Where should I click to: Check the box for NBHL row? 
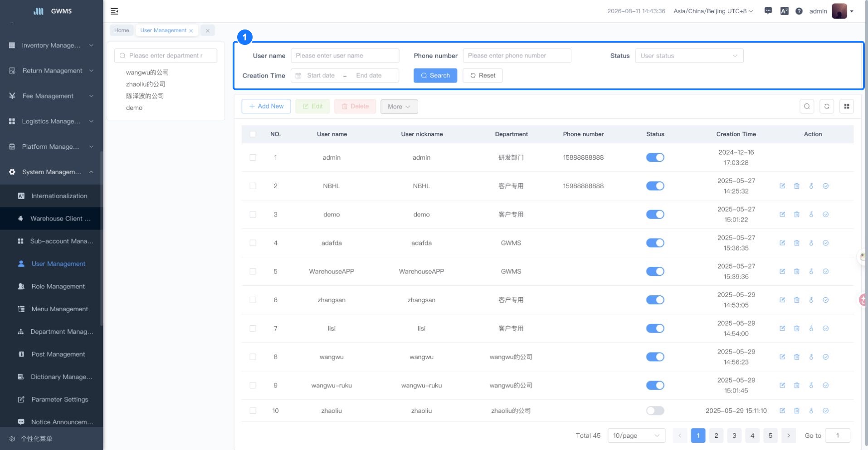pyautogui.click(x=253, y=186)
